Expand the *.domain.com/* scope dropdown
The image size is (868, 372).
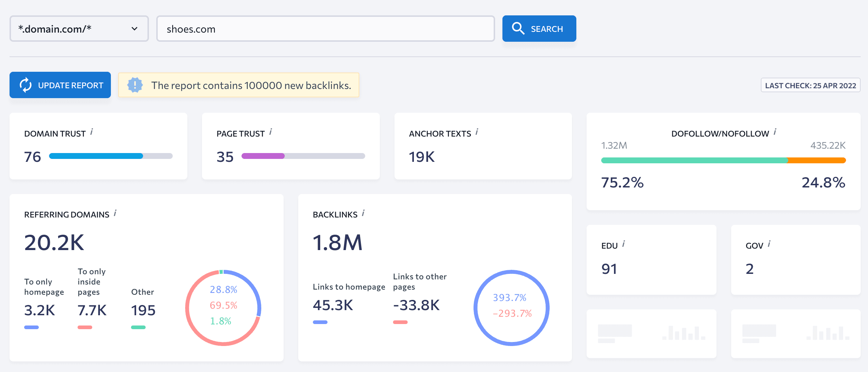tap(79, 29)
